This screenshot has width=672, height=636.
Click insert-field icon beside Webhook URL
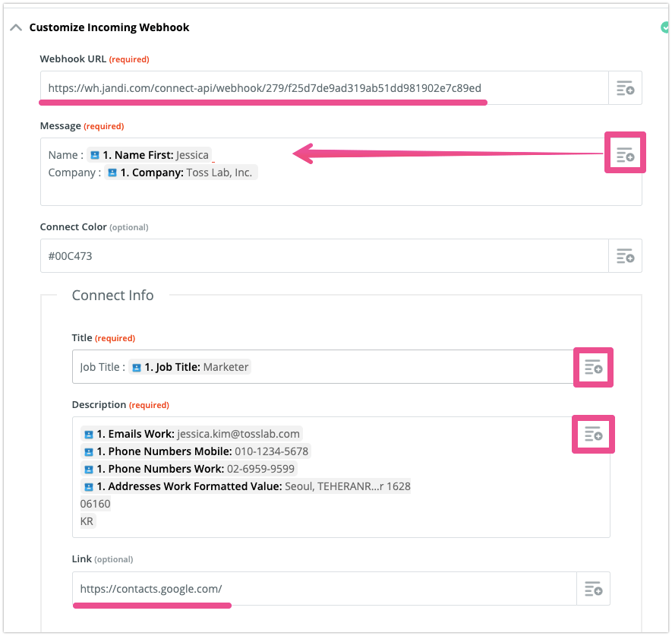click(x=625, y=88)
